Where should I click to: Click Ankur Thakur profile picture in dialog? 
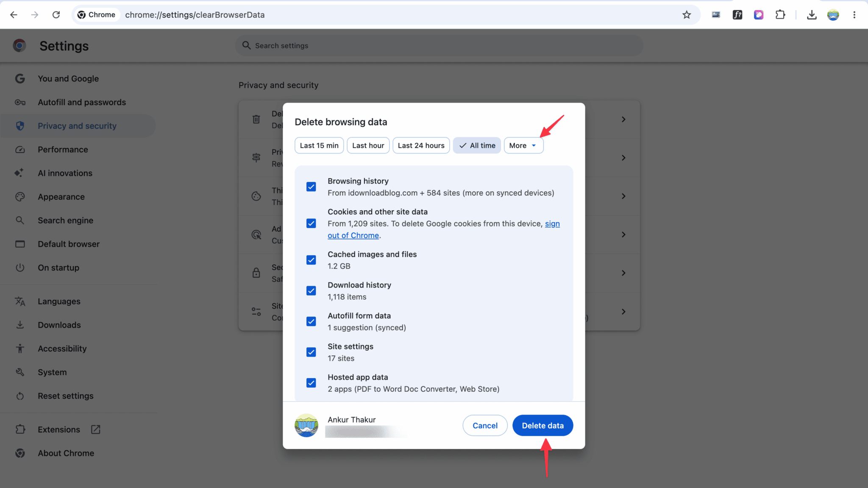(x=306, y=425)
